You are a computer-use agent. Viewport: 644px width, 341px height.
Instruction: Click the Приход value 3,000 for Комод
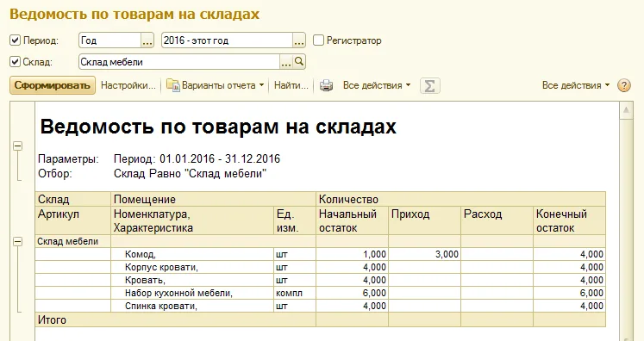tap(424, 254)
